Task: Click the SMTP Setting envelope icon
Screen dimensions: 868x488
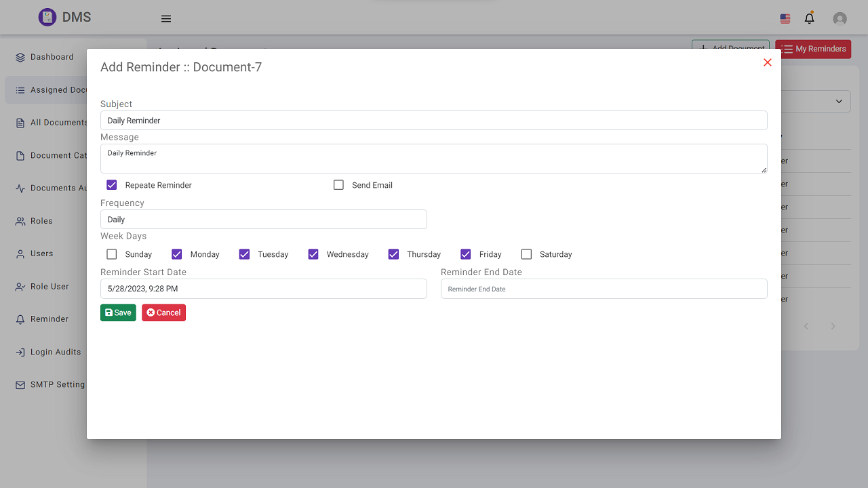Action: tap(20, 385)
